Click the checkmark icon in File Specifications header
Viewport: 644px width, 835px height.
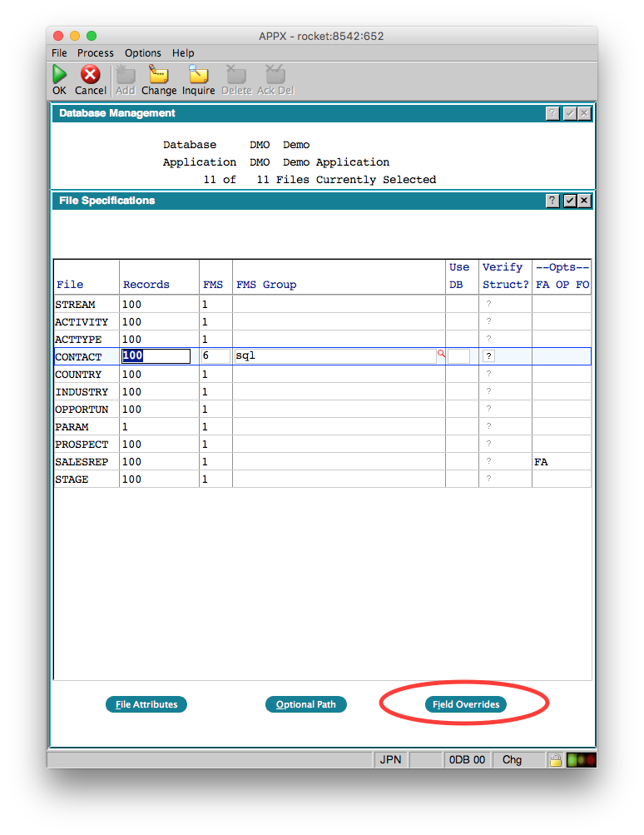tap(570, 201)
